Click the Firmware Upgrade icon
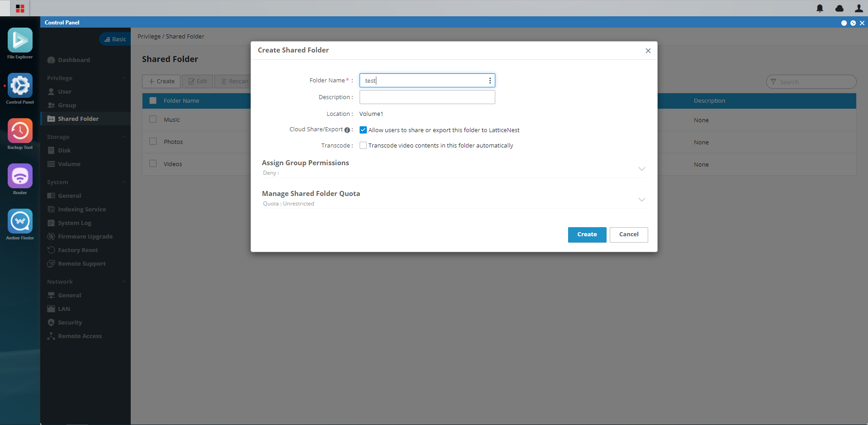This screenshot has width=868, height=425. point(51,236)
